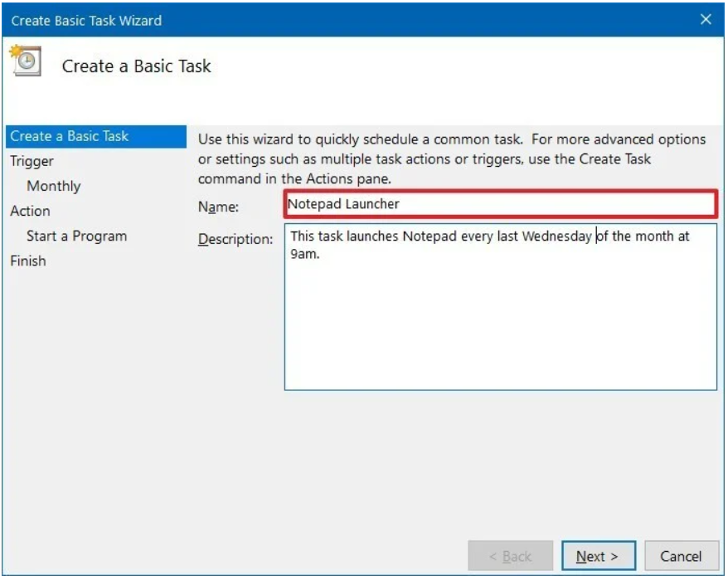
Task: Click the large Create a Basic Task heading
Action: pos(137,66)
